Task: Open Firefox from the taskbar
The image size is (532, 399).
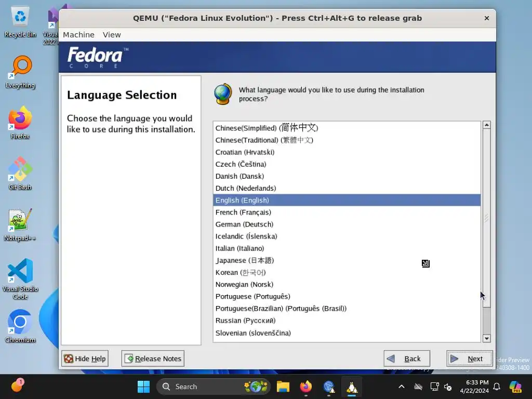Action: pyautogui.click(x=305, y=387)
